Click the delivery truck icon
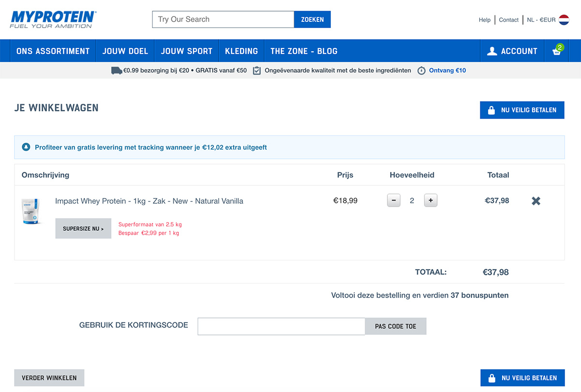 116,71
